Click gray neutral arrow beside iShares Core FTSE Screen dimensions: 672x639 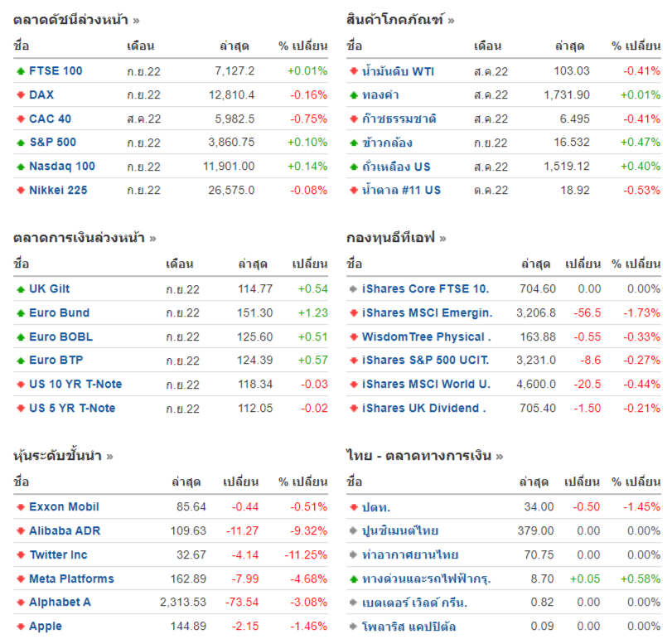click(x=354, y=289)
